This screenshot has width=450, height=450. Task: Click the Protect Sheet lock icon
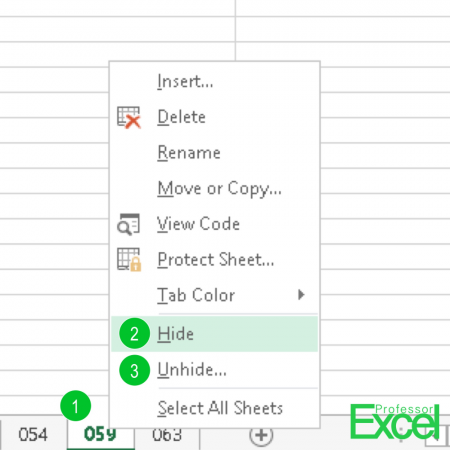[x=129, y=260]
